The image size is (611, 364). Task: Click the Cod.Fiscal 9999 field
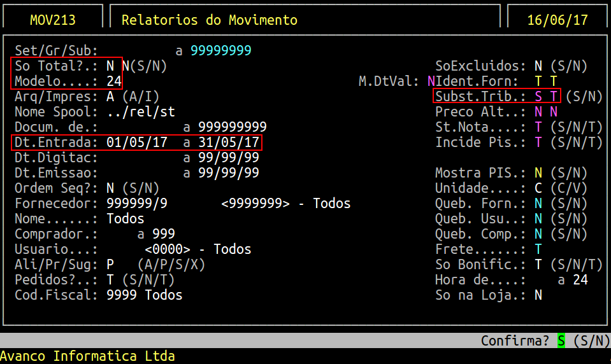tap(122, 295)
